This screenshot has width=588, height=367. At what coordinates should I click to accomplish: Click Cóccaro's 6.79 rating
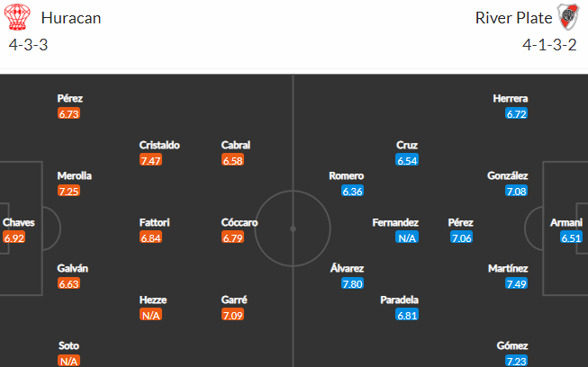click(233, 237)
